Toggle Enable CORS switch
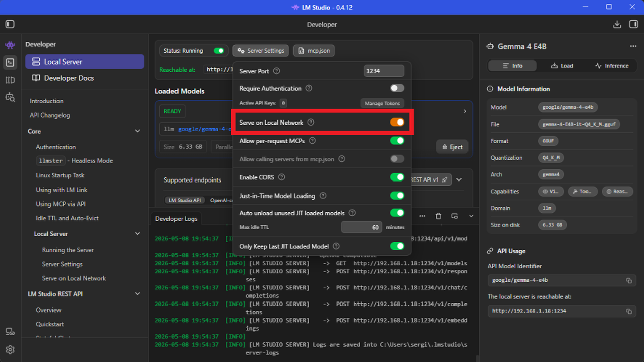 (397, 177)
